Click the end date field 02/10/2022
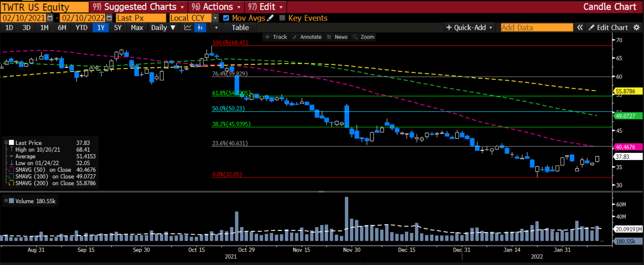Viewport: 644px width, 265px height. (x=83, y=18)
